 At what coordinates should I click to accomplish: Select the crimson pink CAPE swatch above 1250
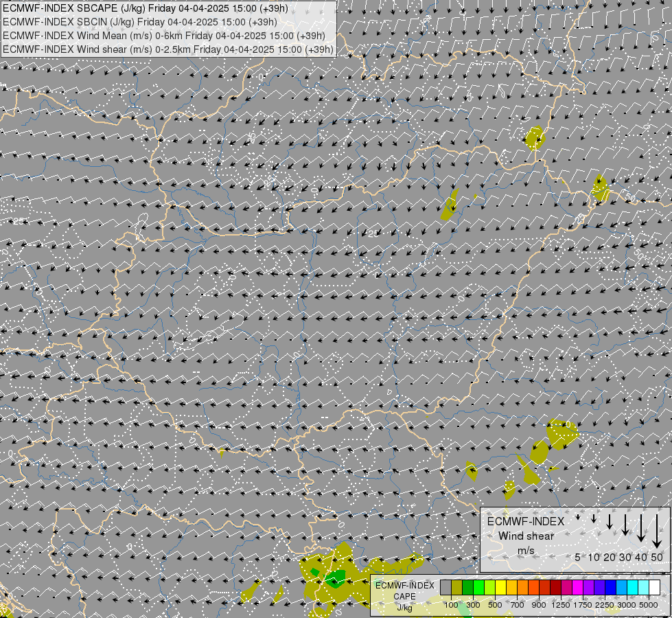coord(567,587)
